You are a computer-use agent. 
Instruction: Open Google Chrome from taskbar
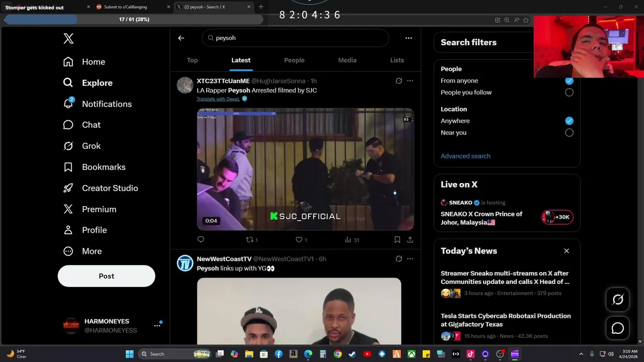338,354
